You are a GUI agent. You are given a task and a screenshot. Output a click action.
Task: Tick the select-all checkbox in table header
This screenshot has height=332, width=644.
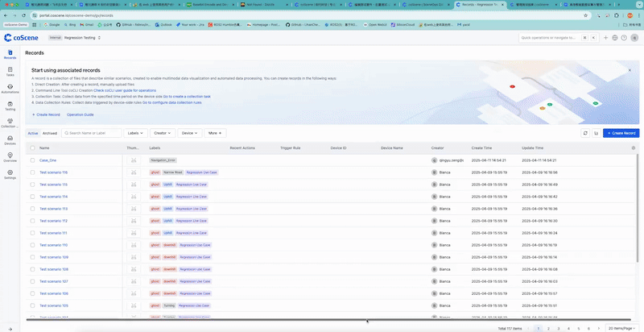point(32,148)
